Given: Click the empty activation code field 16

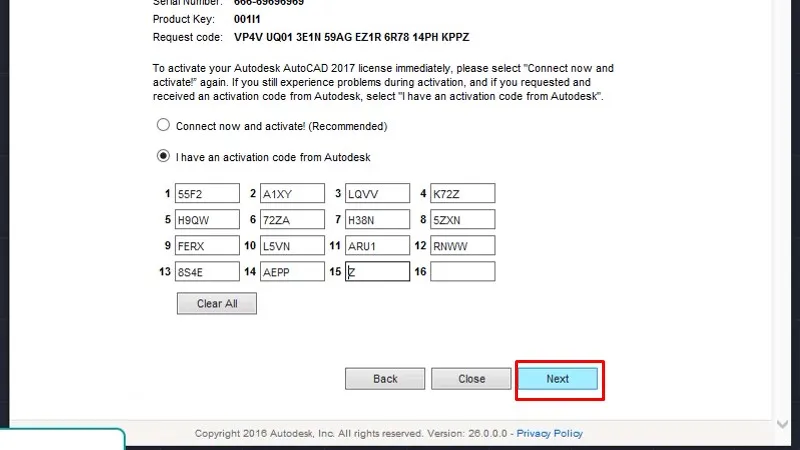Looking at the screenshot, I should 462,272.
